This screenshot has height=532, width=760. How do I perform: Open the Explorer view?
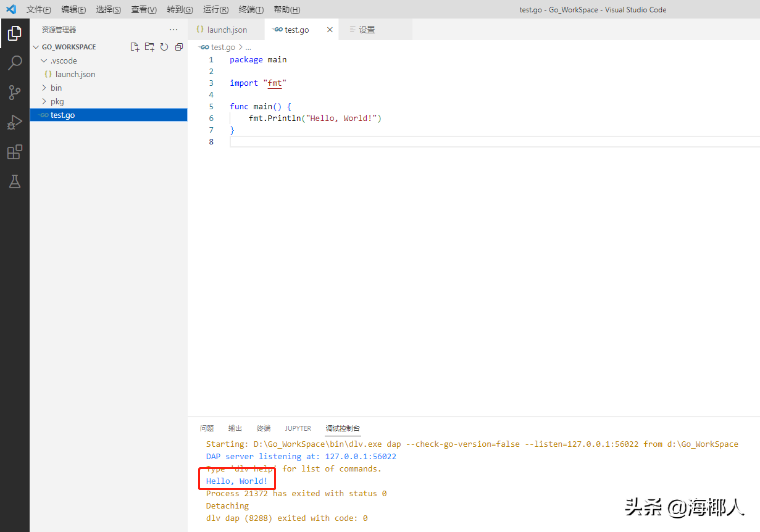tap(15, 33)
